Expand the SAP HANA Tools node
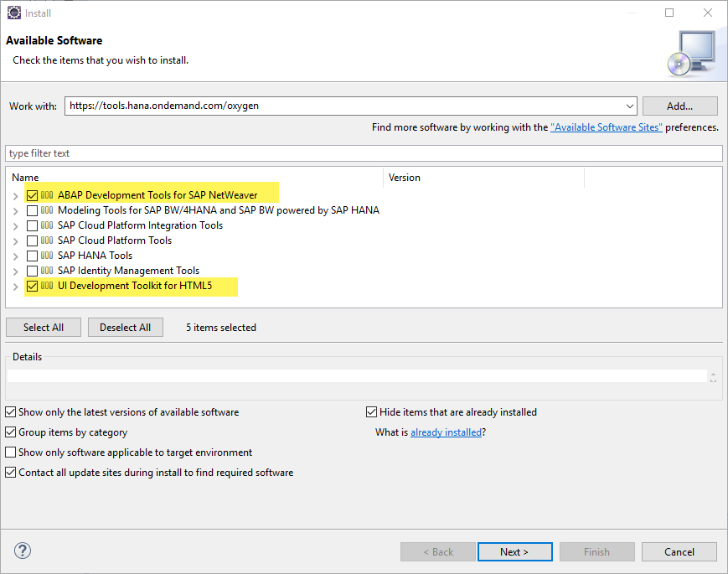728x574 pixels. tap(15, 256)
